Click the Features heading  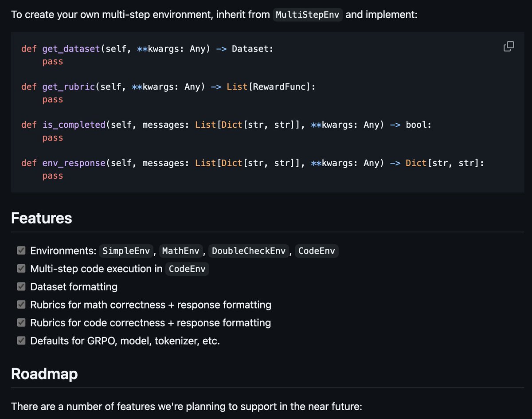coord(41,218)
